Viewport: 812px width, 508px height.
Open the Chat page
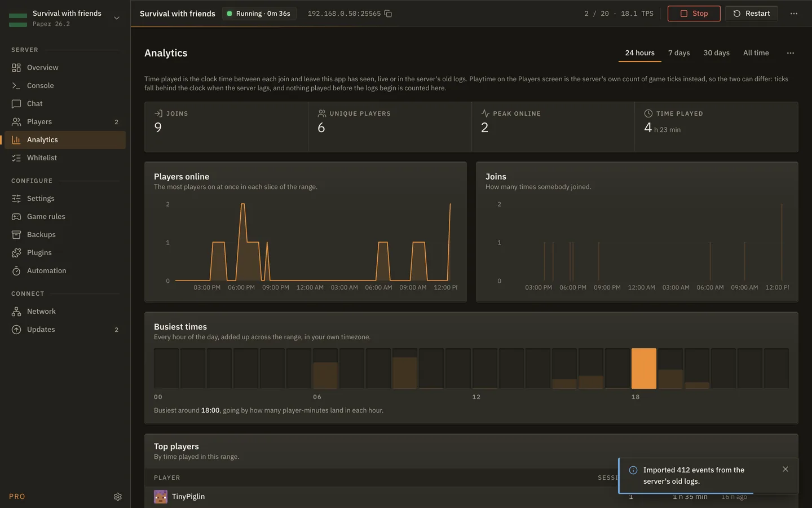click(x=65, y=104)
